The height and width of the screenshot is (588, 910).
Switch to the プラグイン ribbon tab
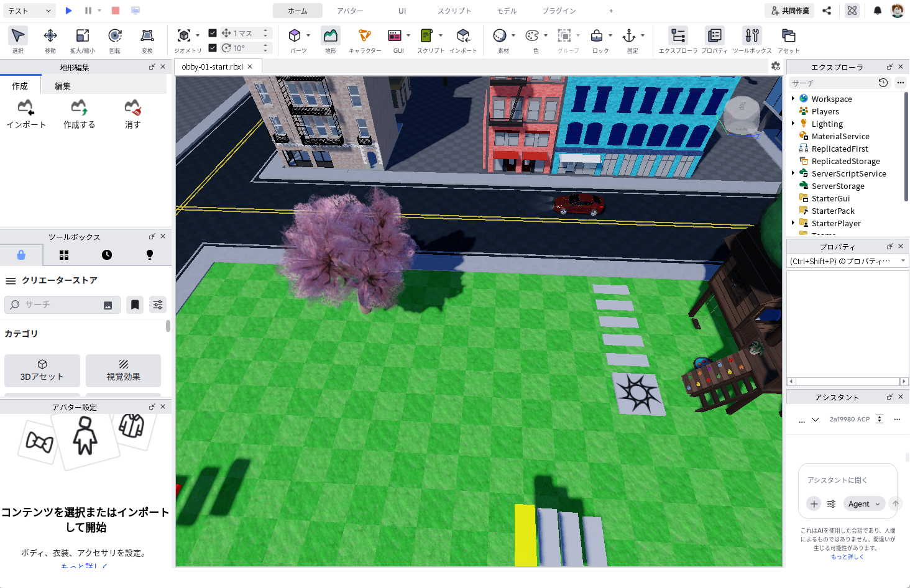[x=559, y=11]
